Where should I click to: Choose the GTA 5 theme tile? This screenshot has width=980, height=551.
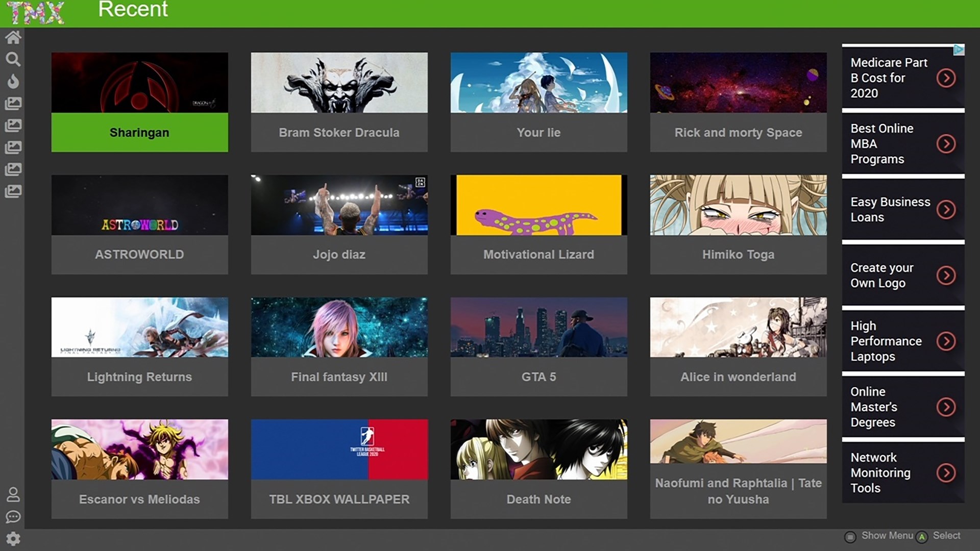[538, 347]
